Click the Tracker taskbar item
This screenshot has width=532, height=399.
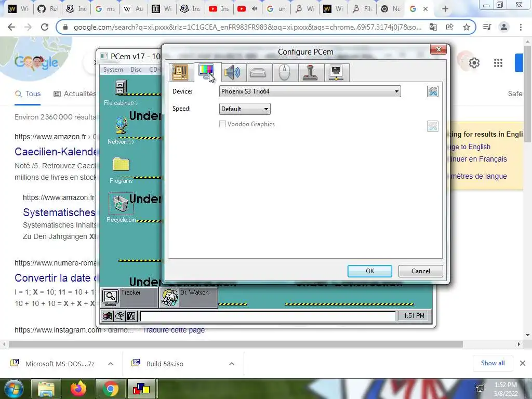(x=129, y=297)
